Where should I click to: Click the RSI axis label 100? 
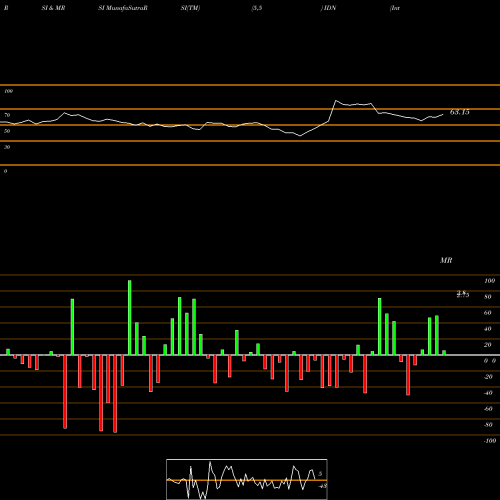click(8, 91)
